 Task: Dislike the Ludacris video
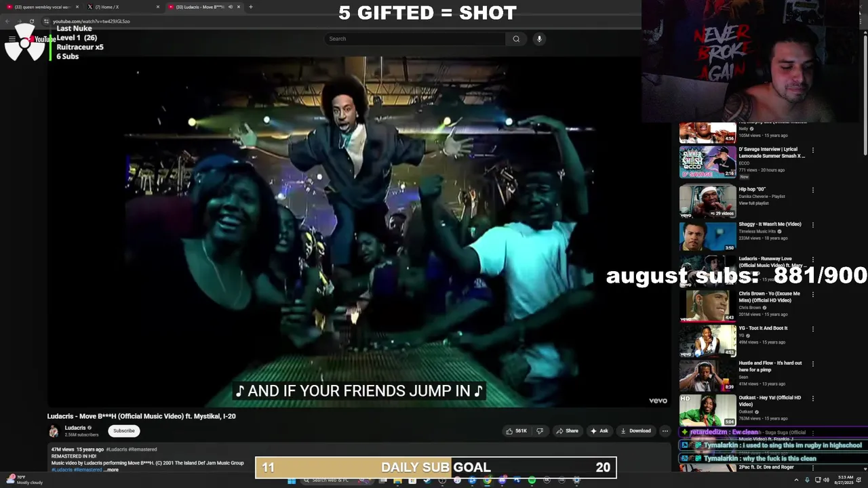pyautogui.click(x=540, y=431)
